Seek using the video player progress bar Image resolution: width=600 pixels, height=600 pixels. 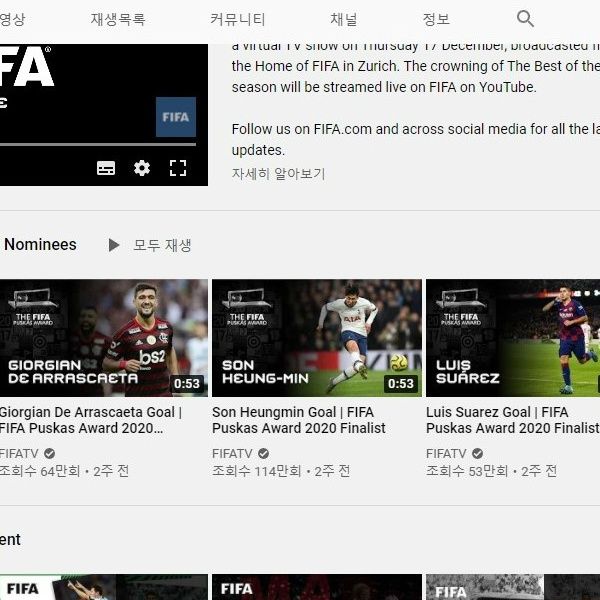(98, 145)
